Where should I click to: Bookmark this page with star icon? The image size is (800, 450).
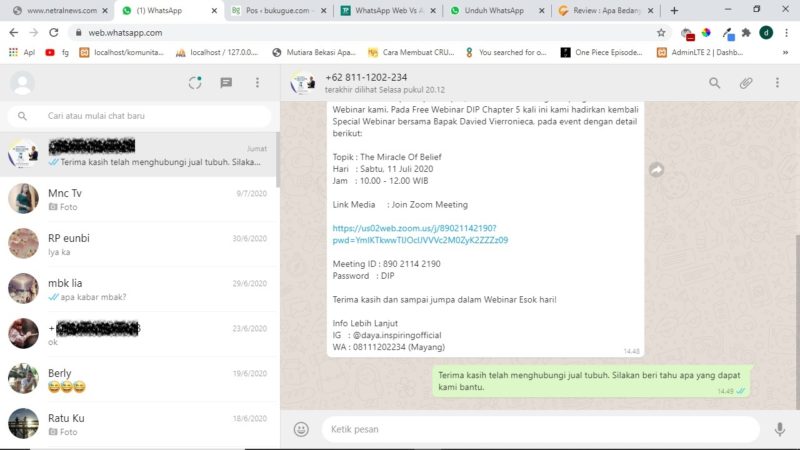[661, 33]
